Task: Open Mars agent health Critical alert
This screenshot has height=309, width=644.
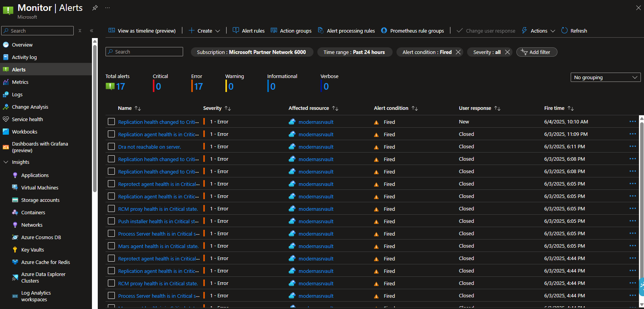Action: (158, 246)
